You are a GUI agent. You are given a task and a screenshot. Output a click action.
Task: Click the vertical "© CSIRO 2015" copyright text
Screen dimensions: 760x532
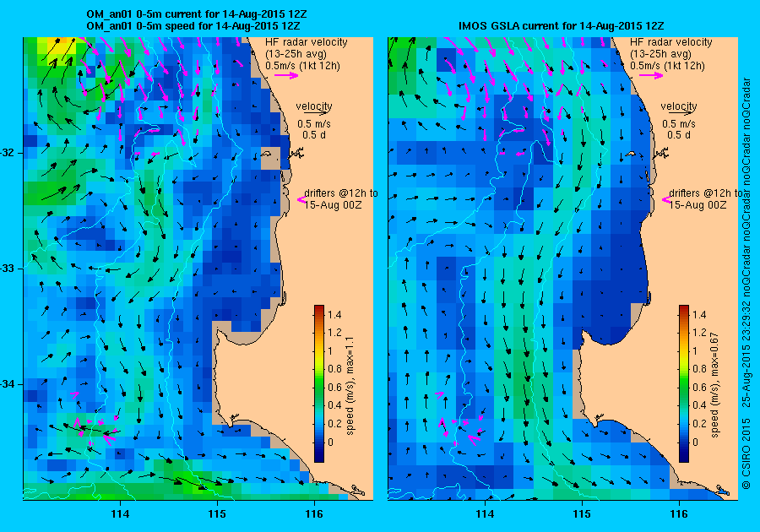[746, 455]
